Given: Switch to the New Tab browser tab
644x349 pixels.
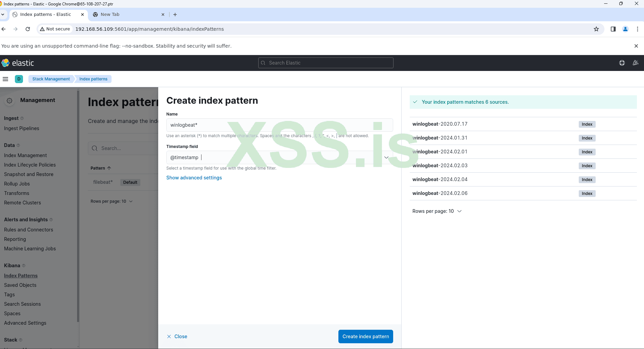Looking at the screenshot, I should click(x=128, y=15).
